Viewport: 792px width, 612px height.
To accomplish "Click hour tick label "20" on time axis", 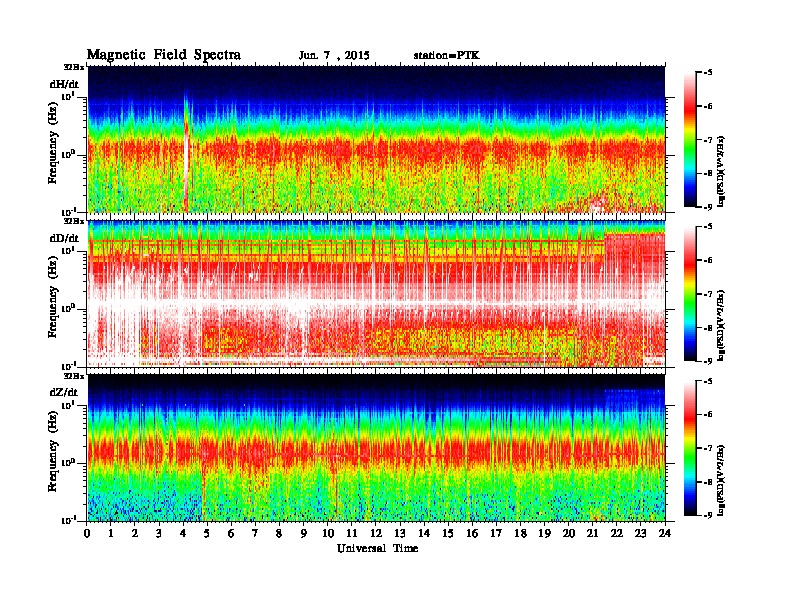I will click(569, 533).
